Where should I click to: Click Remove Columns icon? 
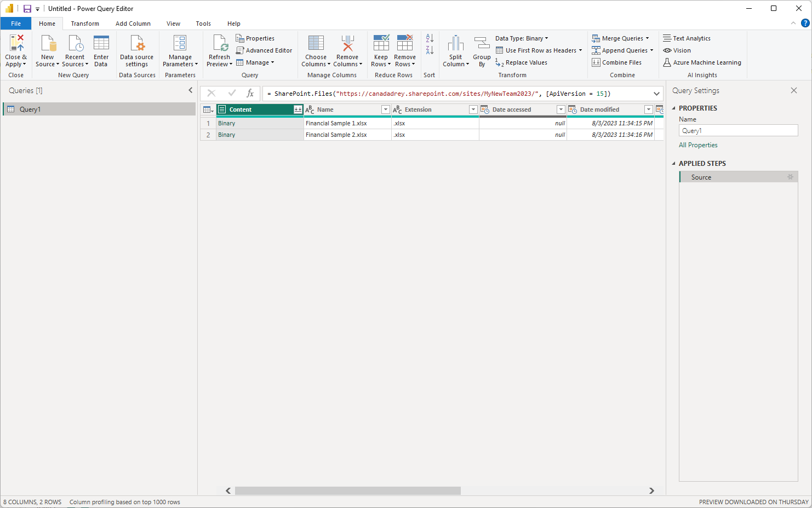[347, 43]
